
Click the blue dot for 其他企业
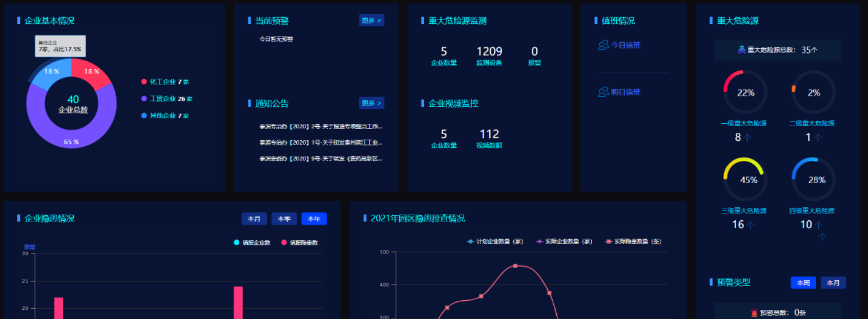pos(144,116)
